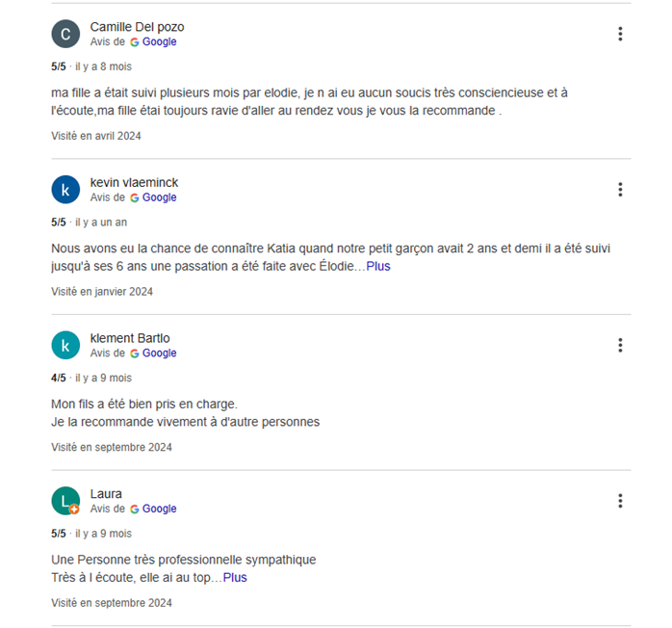The height and width of the screenshot is (628, 672).
Task: Expand kevin vlaeminck's review with Plus
Action: 378,266
